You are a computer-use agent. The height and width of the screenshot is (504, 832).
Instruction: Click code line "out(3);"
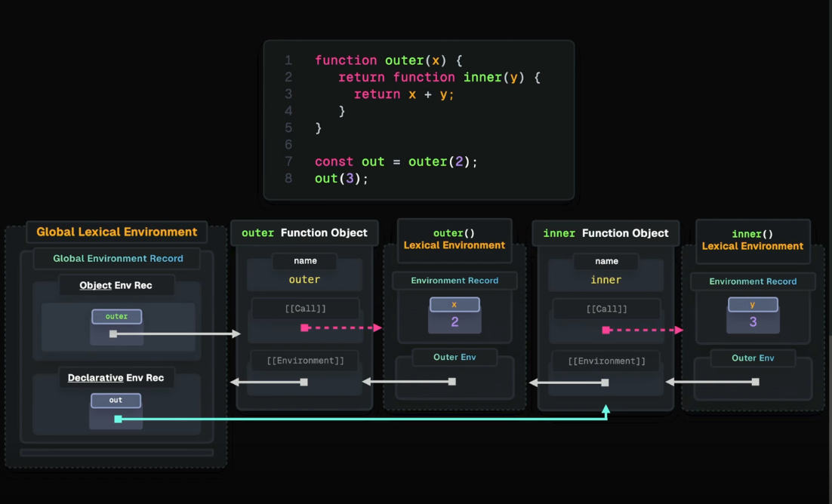point(341,179)
